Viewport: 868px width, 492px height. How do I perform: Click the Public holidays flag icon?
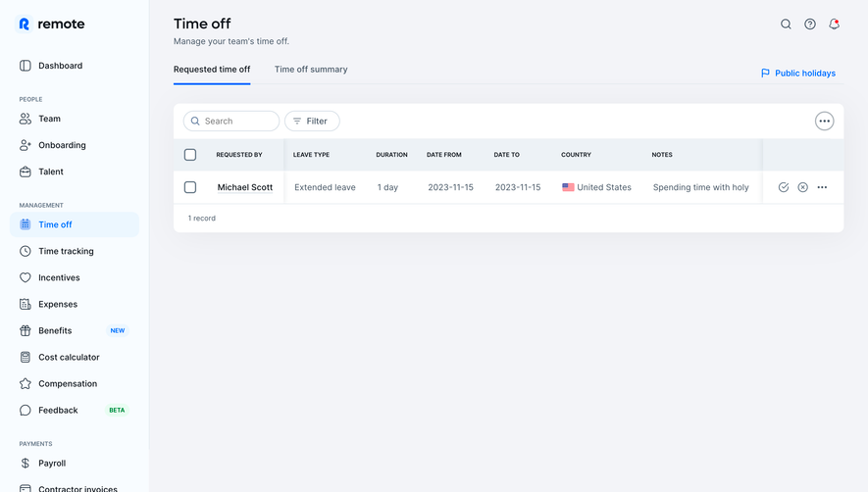click(765, 74)
